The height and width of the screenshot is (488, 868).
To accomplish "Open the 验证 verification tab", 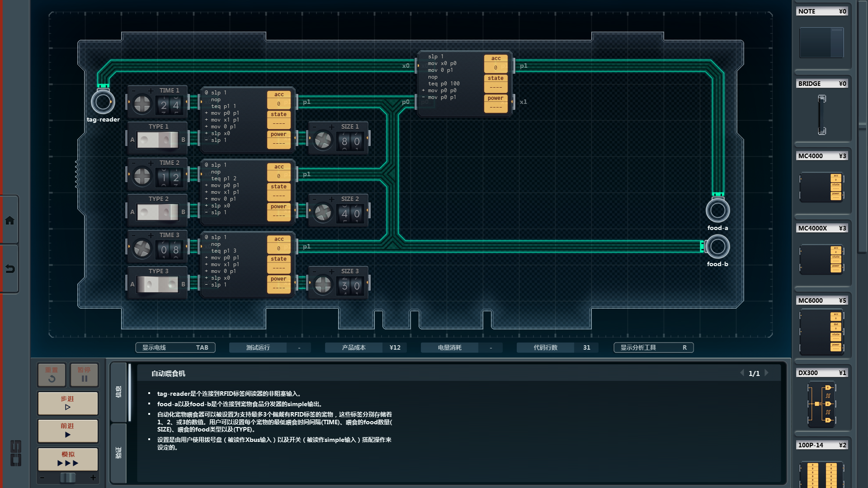I will point(118,452).
